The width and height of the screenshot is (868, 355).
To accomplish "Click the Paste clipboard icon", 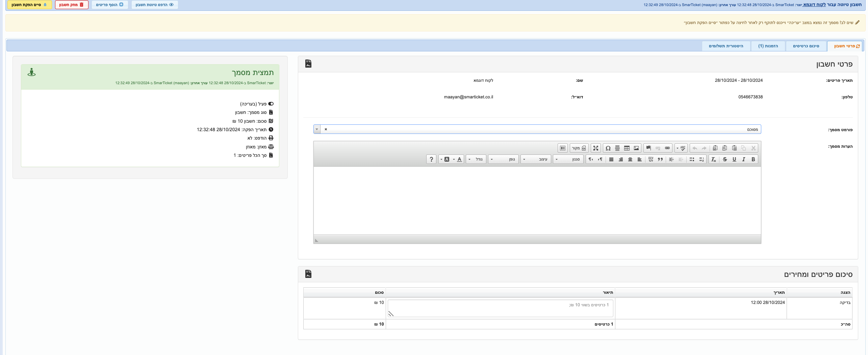I will [x=734, y=148].
